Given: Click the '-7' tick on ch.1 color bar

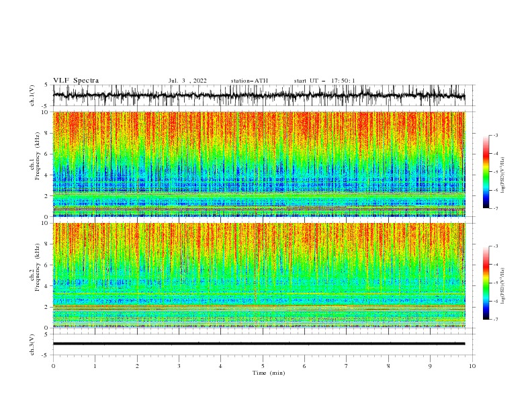Looking at the screenshot, I should (495, 208).
